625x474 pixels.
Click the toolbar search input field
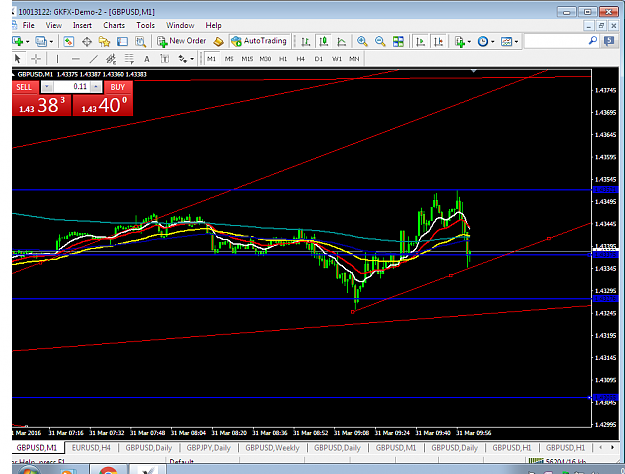click(556, 41)
